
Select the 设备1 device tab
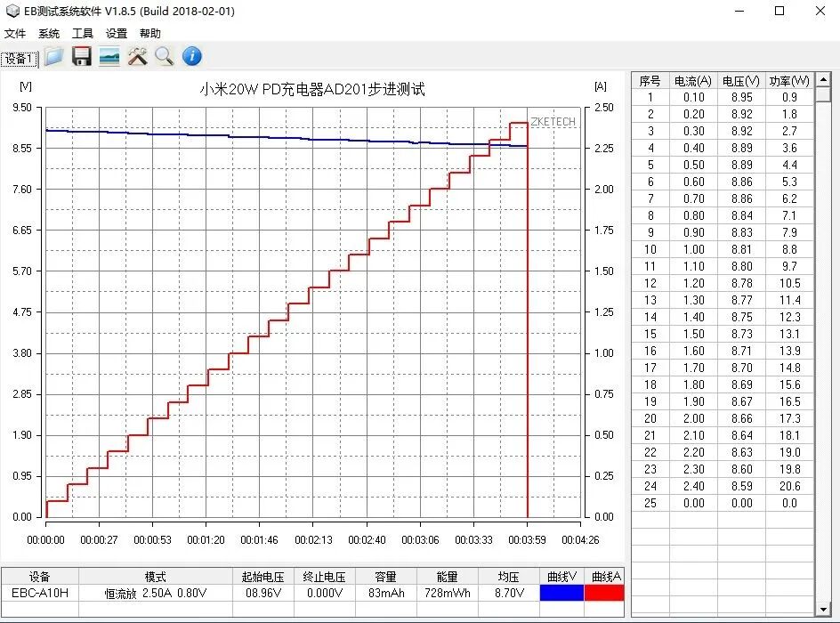point(20,59)
